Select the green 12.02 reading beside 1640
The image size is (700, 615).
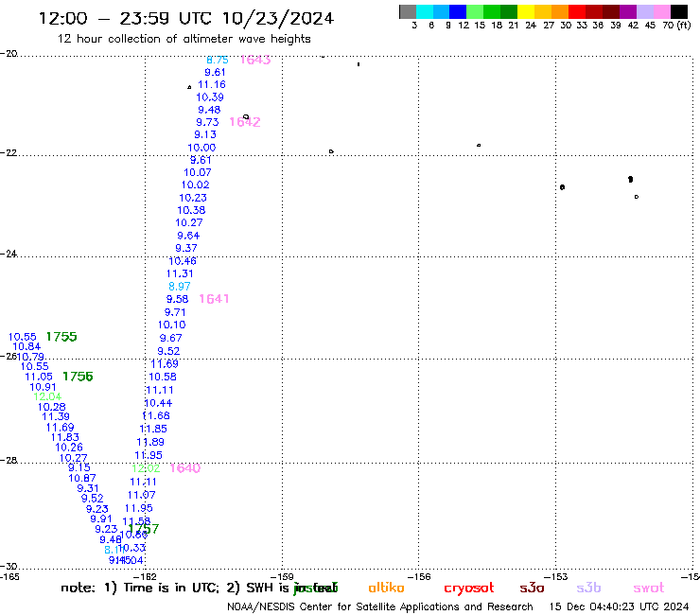pos(146,468)
